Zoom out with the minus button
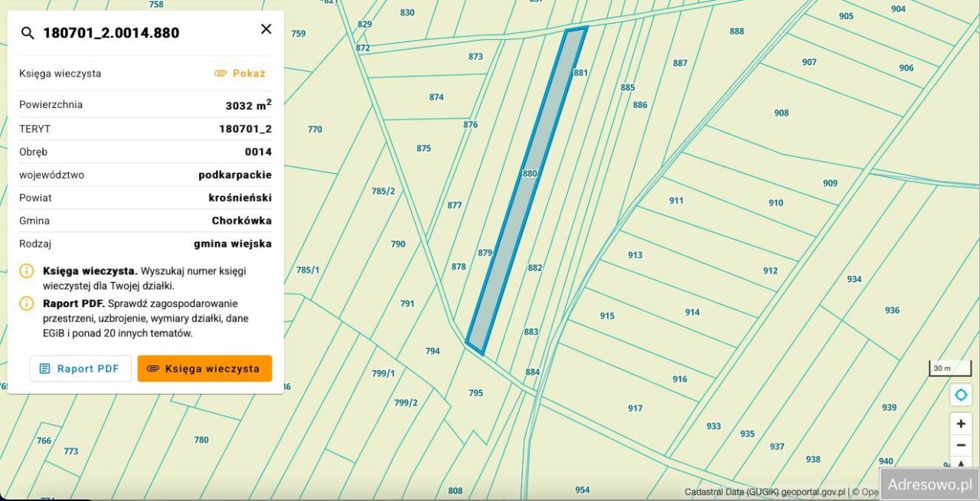This screenshot has width=980, height=501. pos(961,444)
